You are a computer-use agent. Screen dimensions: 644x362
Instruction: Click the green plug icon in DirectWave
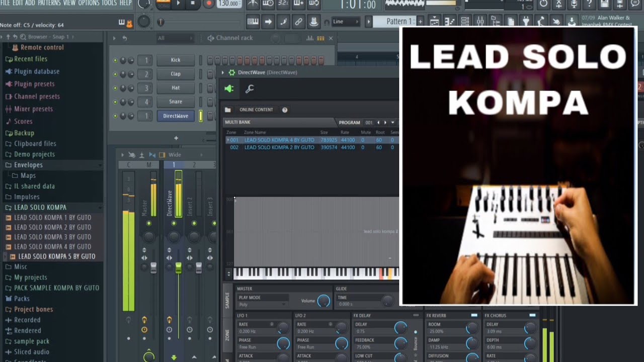tap(229, 89)
